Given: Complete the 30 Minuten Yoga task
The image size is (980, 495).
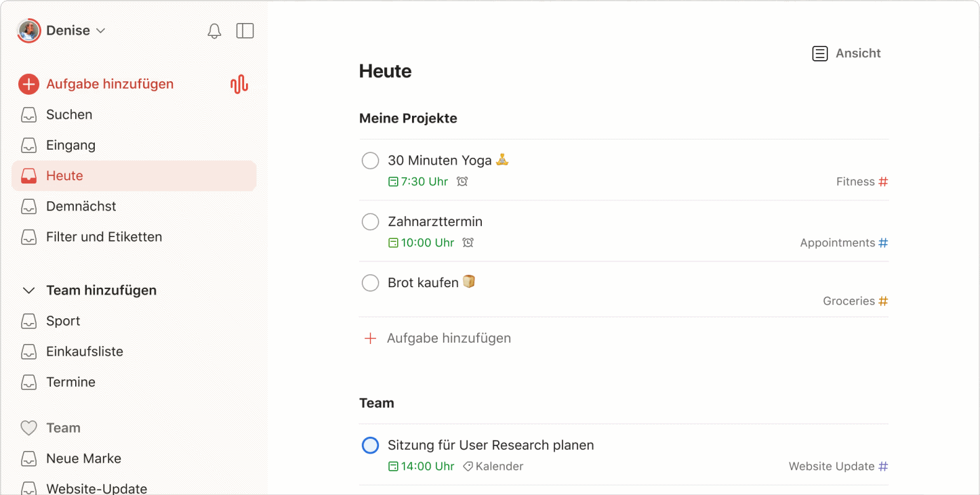Looking at the screenshot, I should [370, 160].
